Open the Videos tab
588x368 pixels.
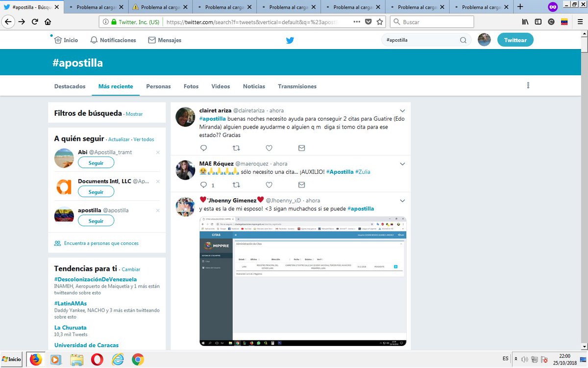pyautogui.click(x=220, y=86)
